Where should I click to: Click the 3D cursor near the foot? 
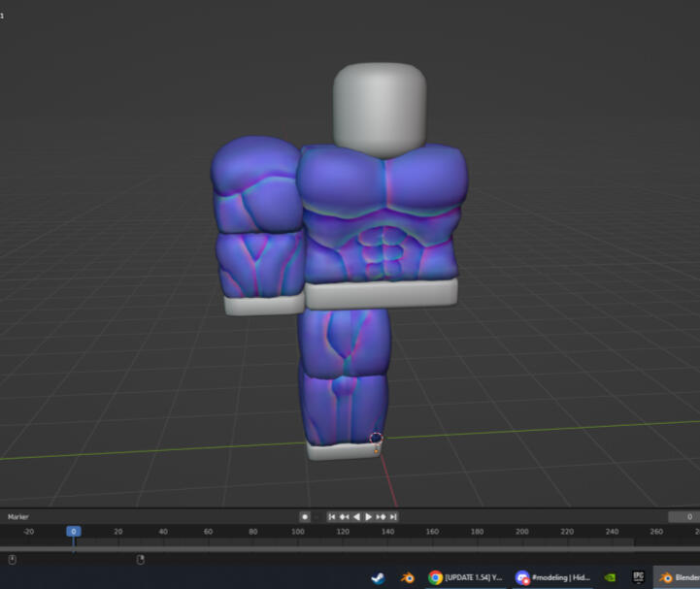point(377,440)
